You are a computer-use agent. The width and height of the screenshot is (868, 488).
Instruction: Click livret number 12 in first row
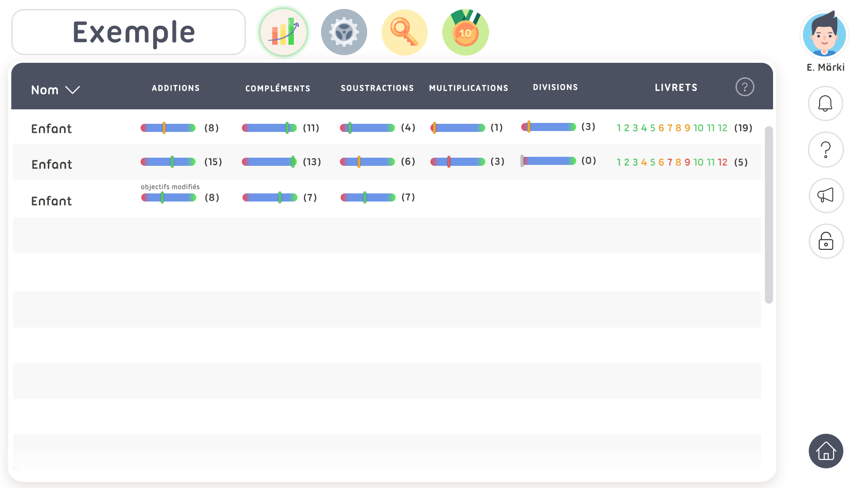coord(722,128)
